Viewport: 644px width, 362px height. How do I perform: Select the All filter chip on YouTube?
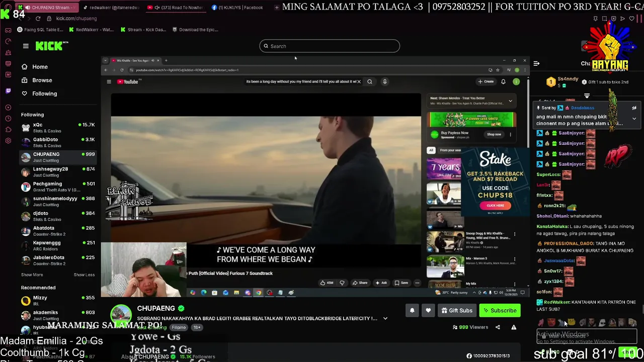click(431, 150)
